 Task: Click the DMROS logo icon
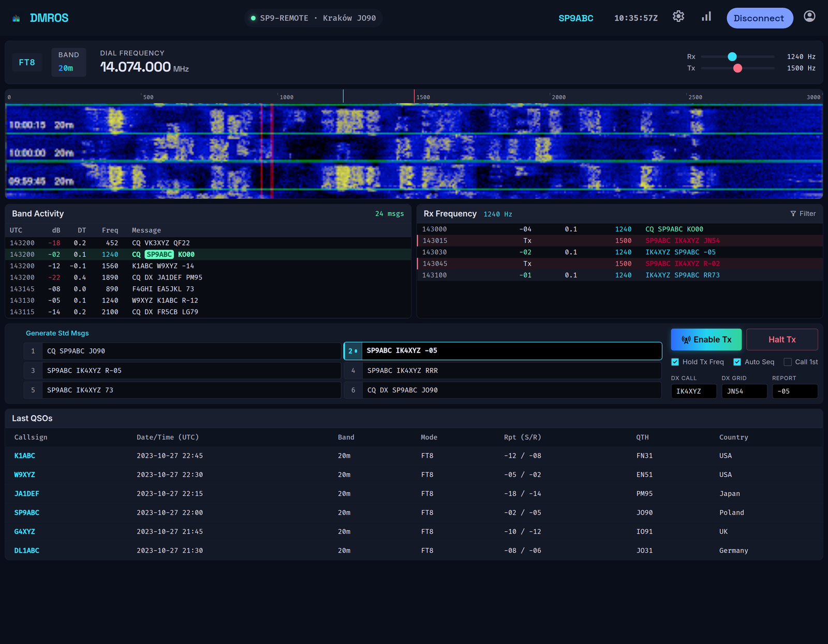(x=17, y=18)
